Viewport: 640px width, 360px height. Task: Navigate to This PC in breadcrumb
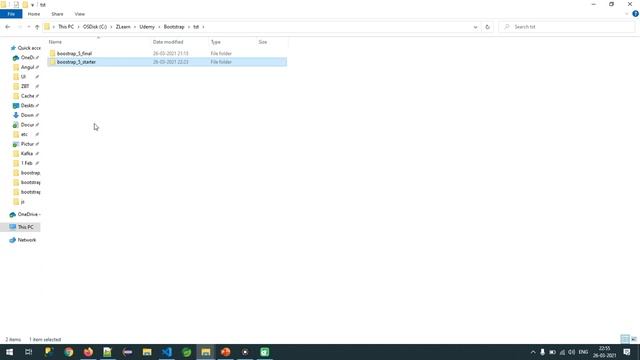[x=66, y=27]
